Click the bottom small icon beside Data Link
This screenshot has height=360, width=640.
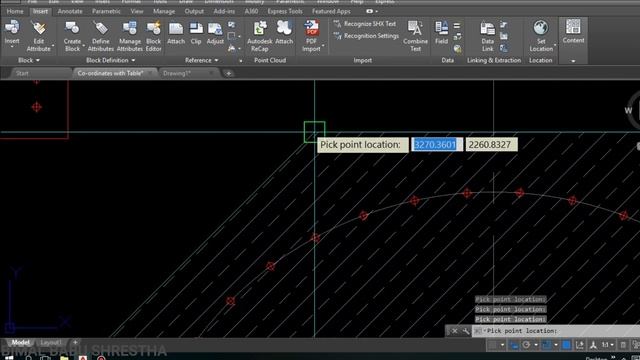[x=504, y=49]
